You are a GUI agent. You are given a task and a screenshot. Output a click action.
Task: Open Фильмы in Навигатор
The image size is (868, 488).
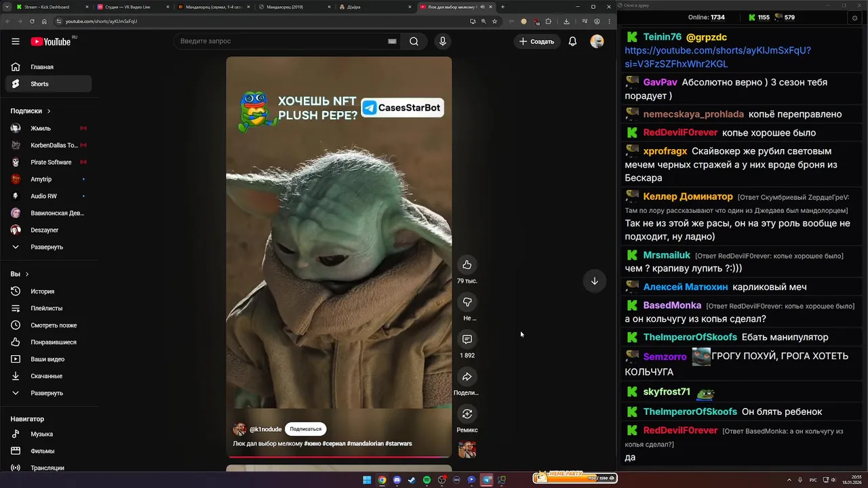click(x=47, y=451)
